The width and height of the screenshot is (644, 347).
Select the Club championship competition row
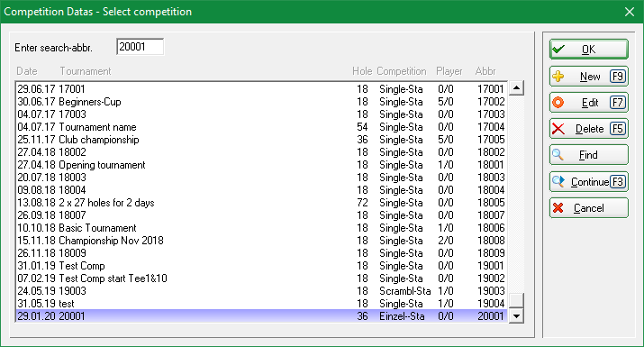[261, 140]
